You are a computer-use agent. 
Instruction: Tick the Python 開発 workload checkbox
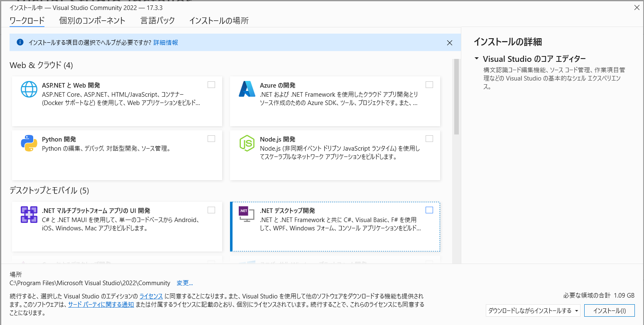point(211,139)
